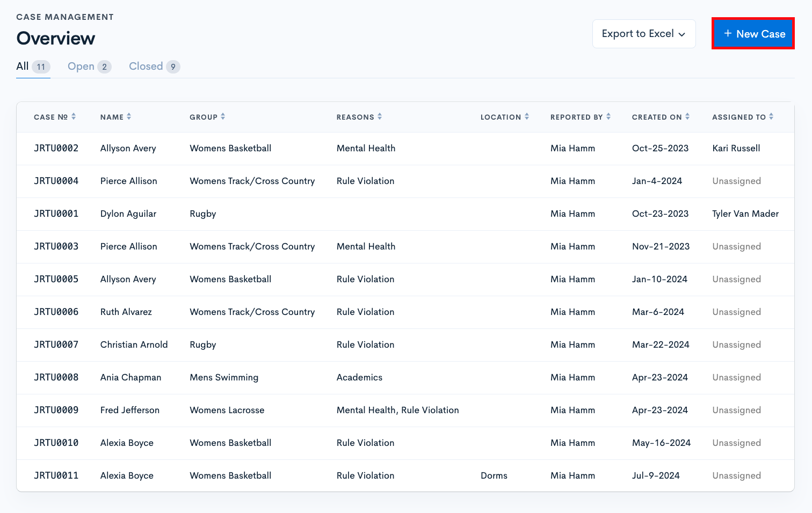Click the Dorms location cell
The image size is (812, 513).
494,475
